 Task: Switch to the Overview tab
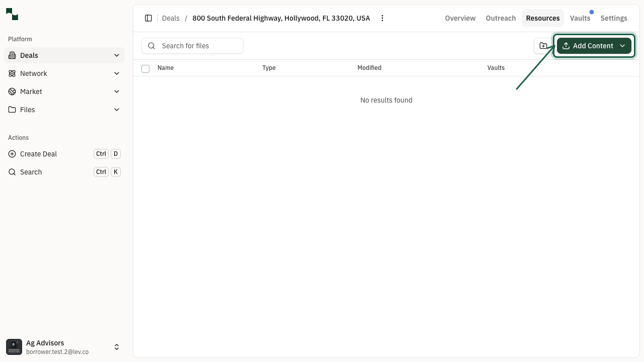tap(460, 18)
